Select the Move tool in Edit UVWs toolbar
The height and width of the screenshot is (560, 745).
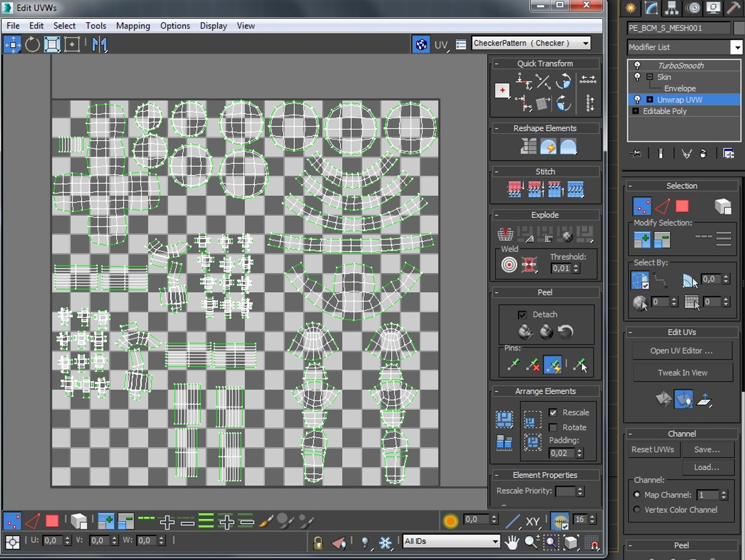pos(12,45)
